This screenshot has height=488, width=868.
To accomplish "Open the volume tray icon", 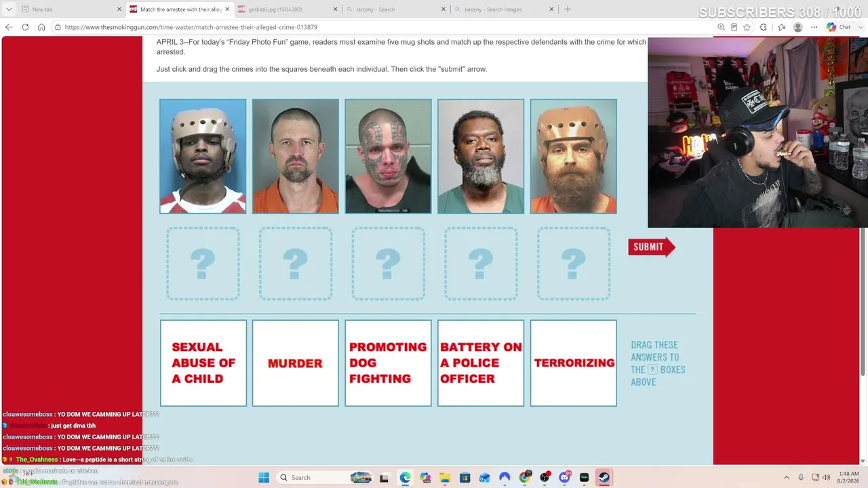I will (826, 478).
